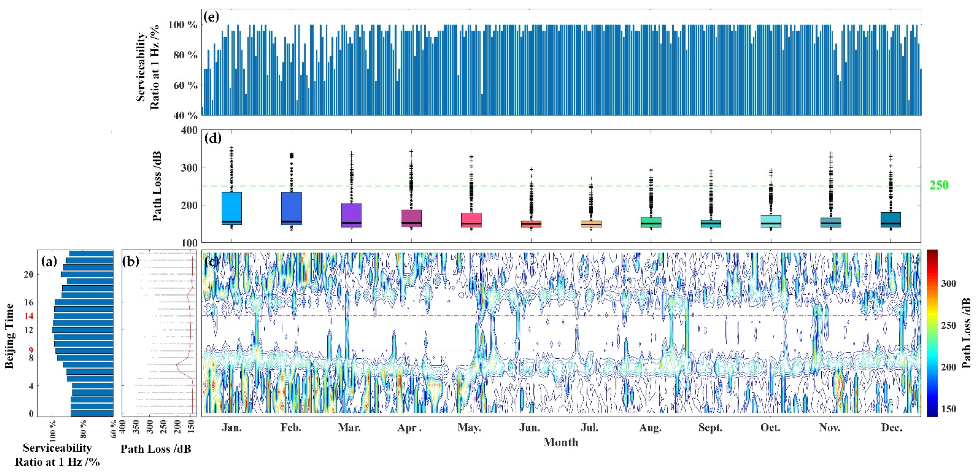Screen dimensions: 980x472
Task: Click the February blue box plot
Action: click(x=291, y=208)
